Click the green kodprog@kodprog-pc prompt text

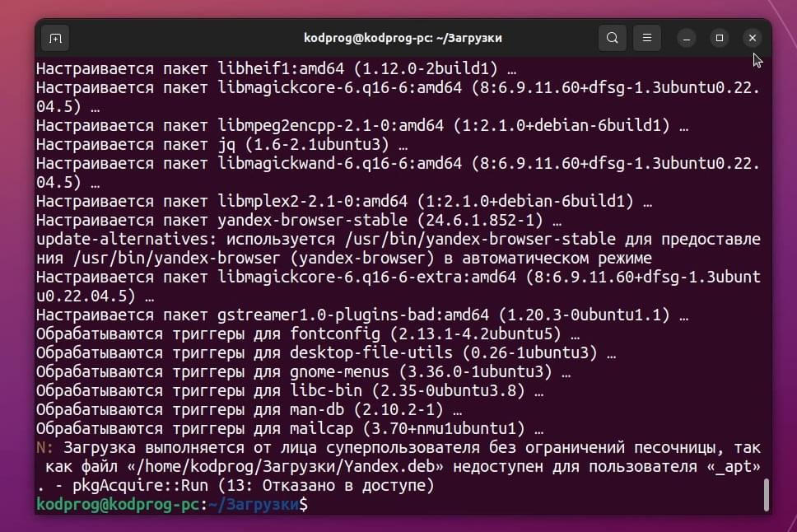118,504
